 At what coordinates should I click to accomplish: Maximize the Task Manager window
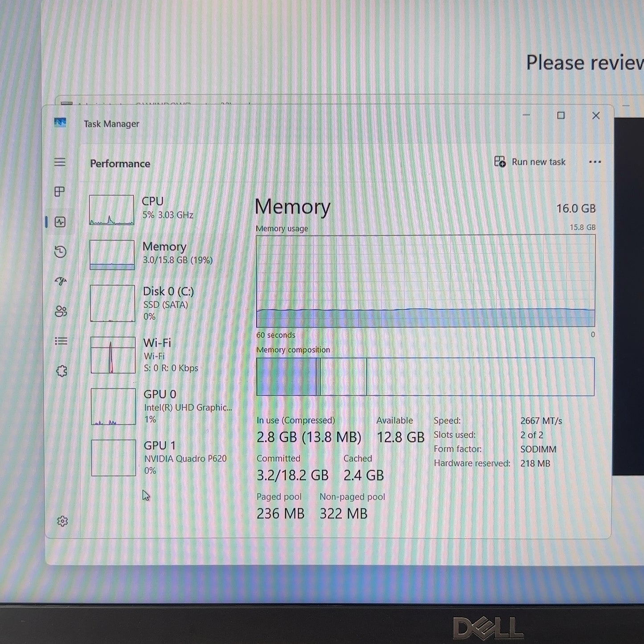coord(561,115)
